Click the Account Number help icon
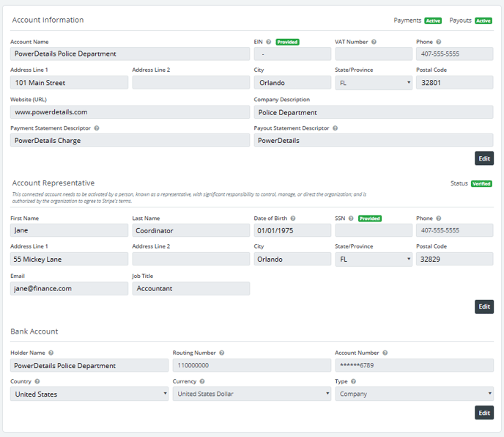The image size is (504, 437). 385,353
